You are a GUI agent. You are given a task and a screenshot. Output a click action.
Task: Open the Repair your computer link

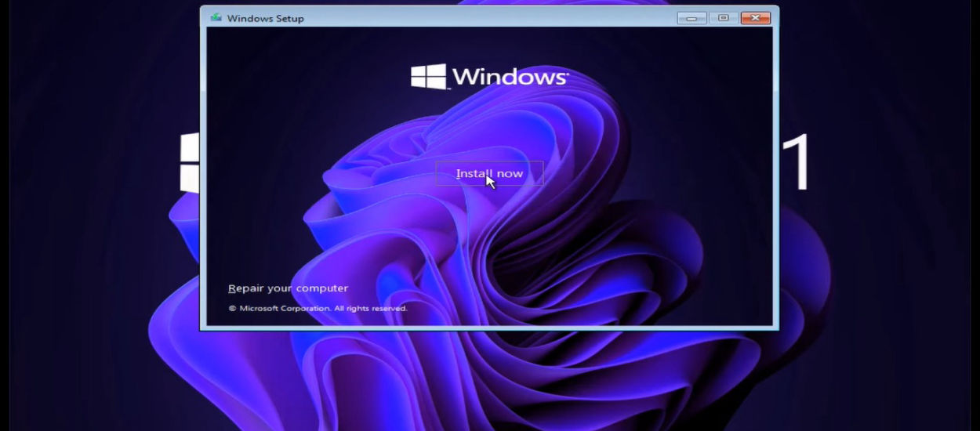[x=288, y=288]
